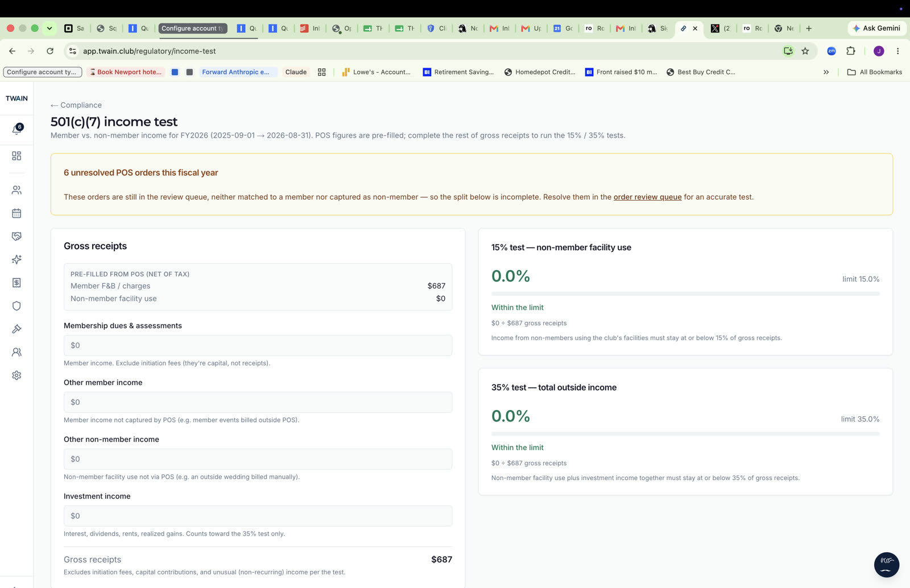Viewport: 910px width, 588px height.
Task: Open the bookmarks bar apps grid icon
Action: 321,72
